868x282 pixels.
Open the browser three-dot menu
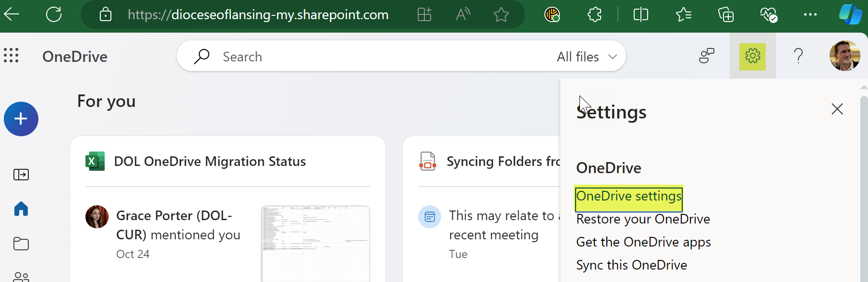point(810,14)
